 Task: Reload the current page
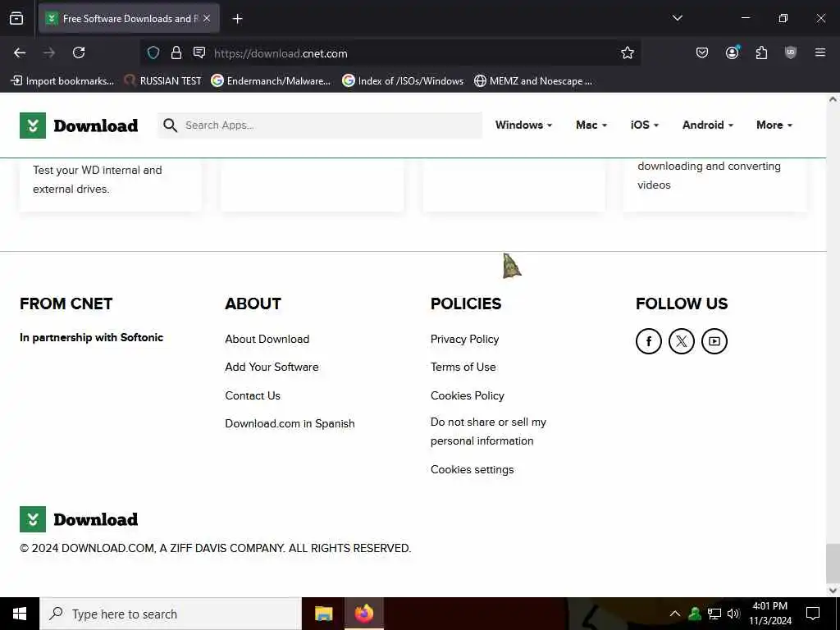79,52
